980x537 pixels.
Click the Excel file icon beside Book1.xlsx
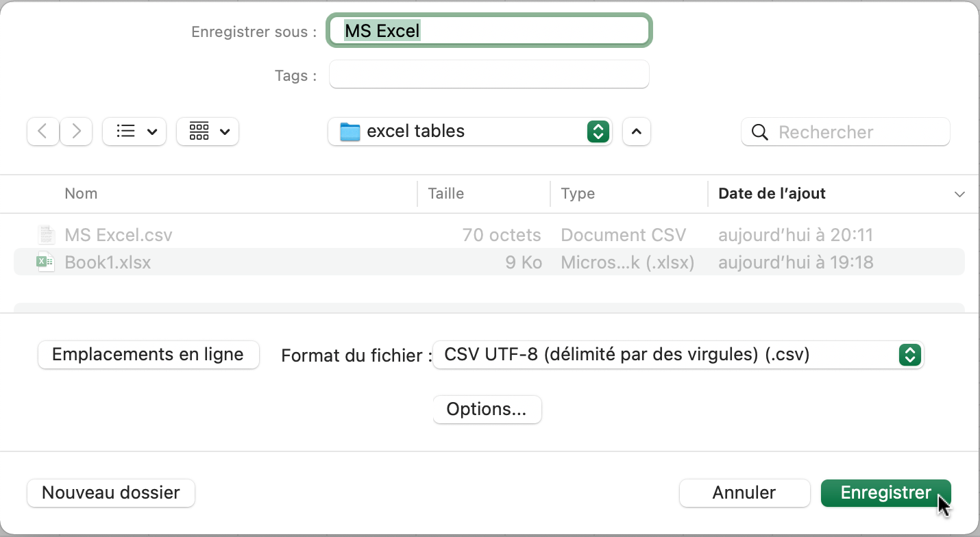pyautogui.click(x=45, y=262)
